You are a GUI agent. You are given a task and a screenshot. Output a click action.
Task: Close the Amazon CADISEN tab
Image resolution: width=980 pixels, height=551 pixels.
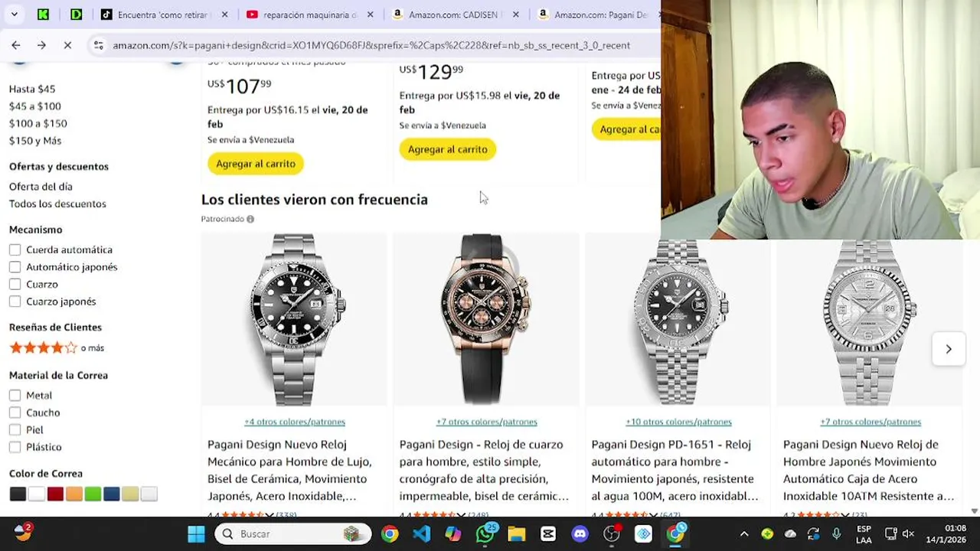click(515, 15)
